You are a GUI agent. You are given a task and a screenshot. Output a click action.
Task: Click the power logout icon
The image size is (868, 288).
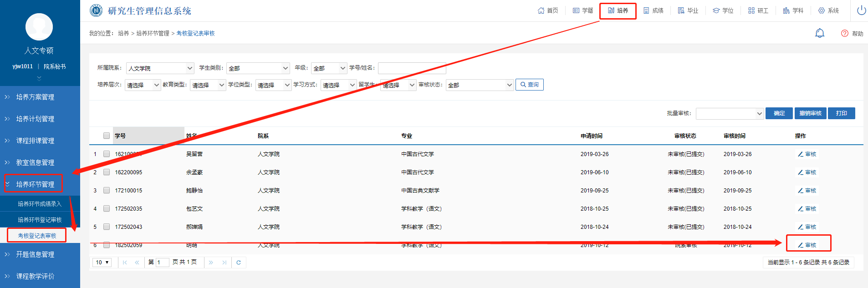pos(861,10)
